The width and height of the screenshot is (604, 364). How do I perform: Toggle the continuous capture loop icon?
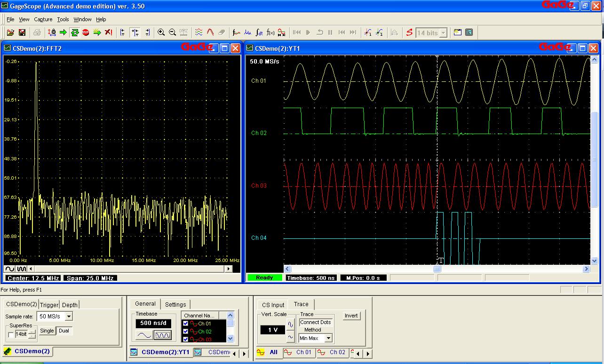[x=74, y=32]
